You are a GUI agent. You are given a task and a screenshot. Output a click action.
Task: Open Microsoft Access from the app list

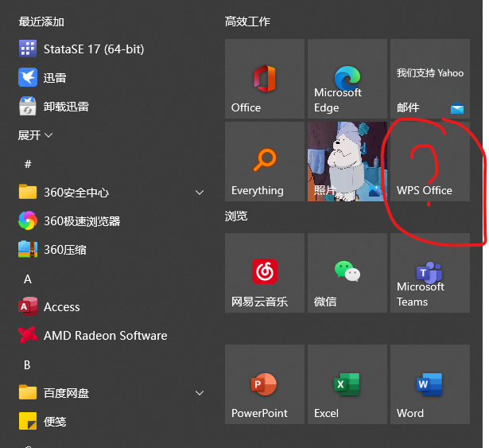49,307
